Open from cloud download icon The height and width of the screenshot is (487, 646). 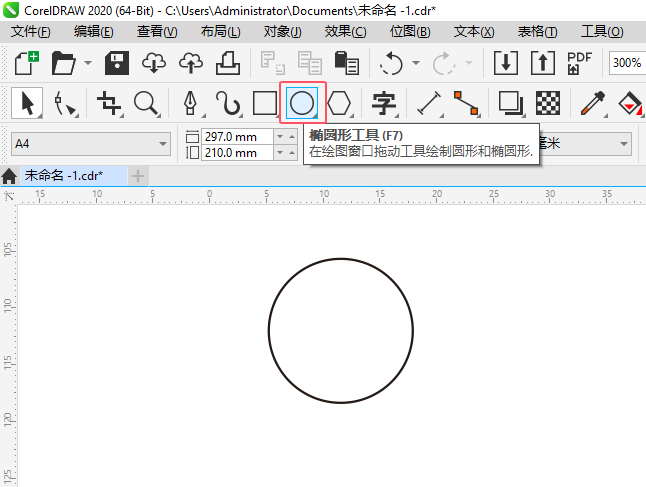coord(154,63)
